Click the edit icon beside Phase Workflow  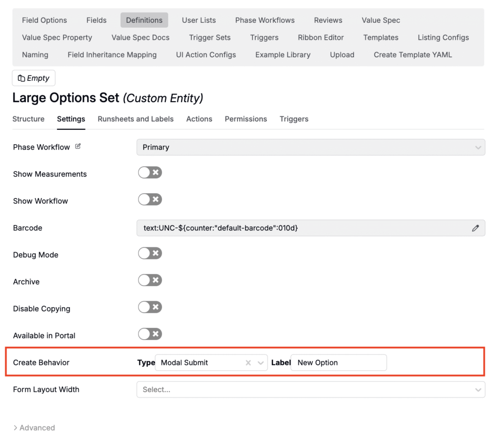pos(78,146)
